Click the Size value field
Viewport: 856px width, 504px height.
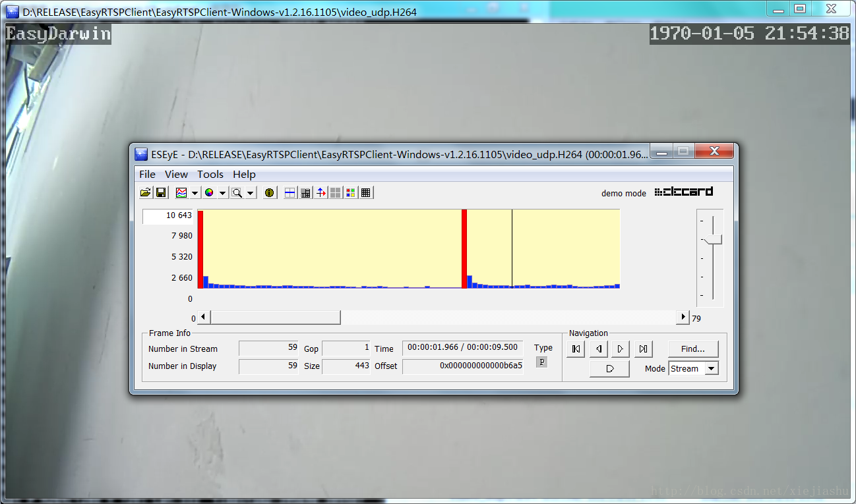pos(346,366)
